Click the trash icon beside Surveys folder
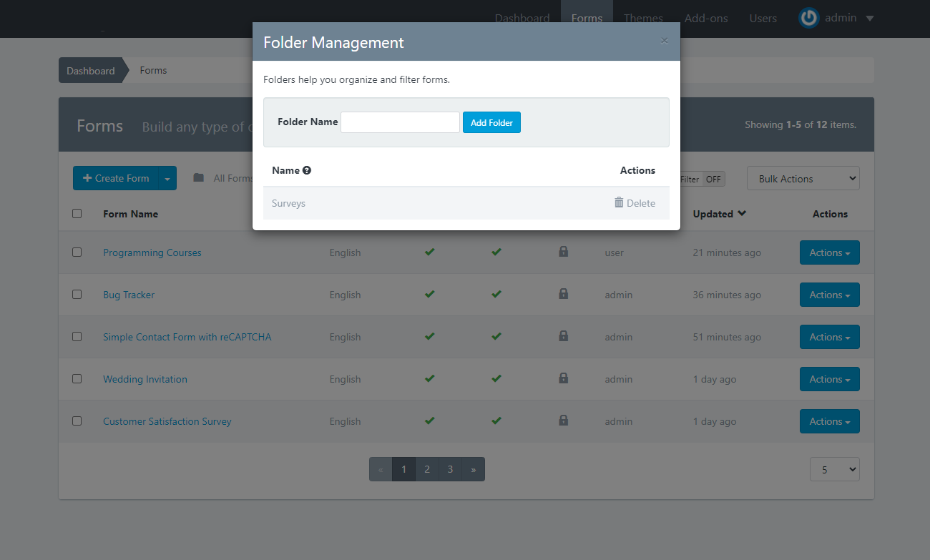 (x=619, y=203)
